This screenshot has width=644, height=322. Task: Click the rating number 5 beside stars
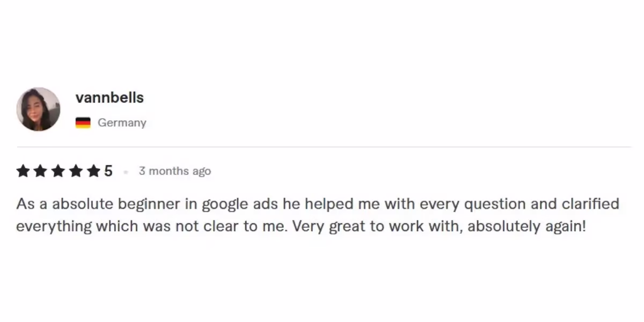pos(108,171)
